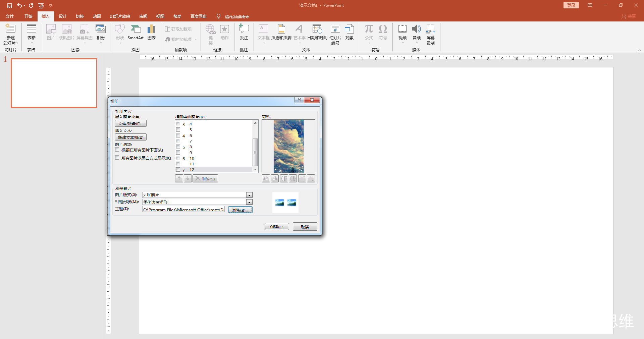Open the 动画 ribbon tab

(x=97, y=16)
